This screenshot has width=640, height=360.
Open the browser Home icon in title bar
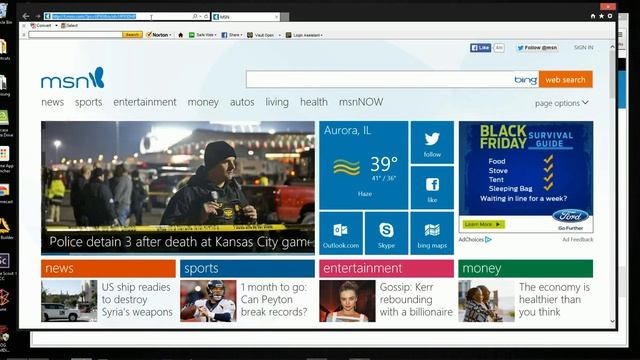(x=593, y=16)
